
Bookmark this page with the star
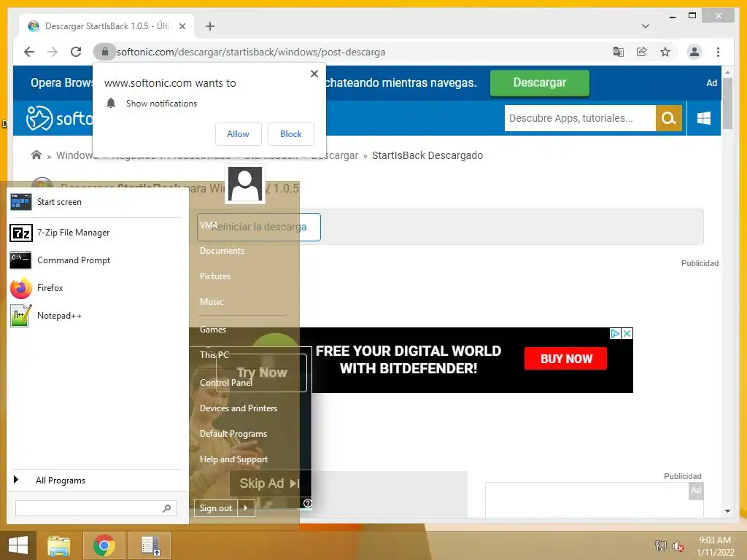pyautogui.click(x=665, y=52)
